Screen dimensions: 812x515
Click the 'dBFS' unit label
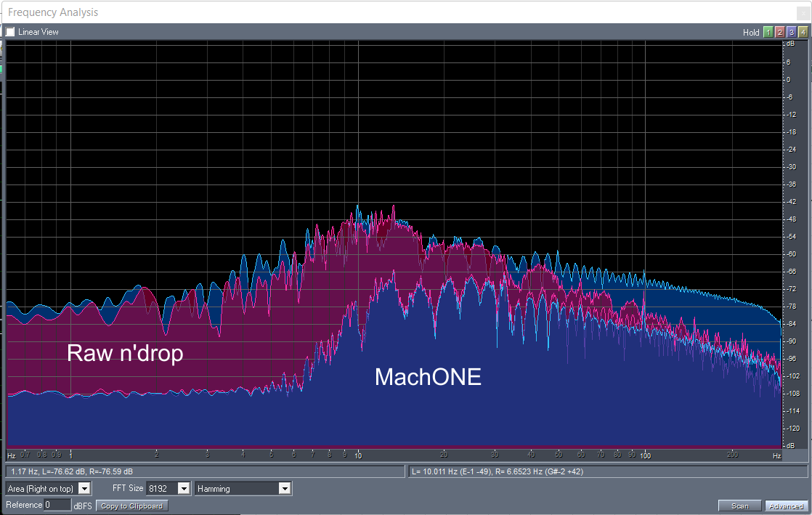click(82, 506)
